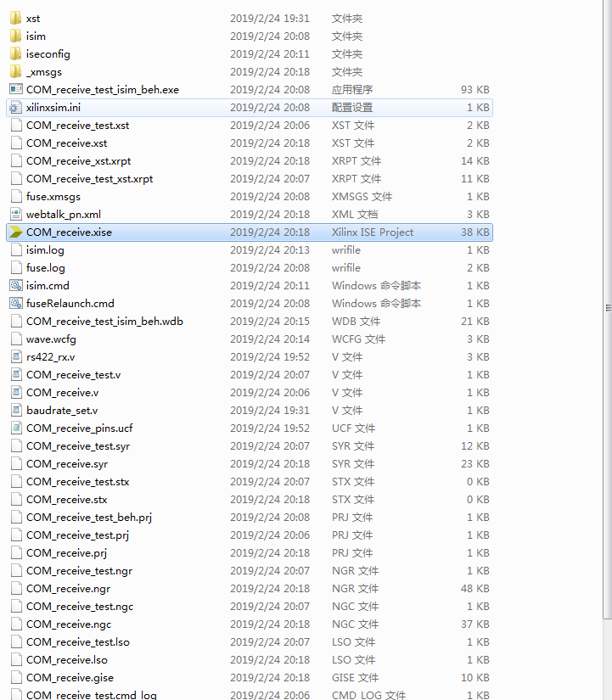
Task: Select file name COM_receive_test.ngr
Action: coord(79,570)
